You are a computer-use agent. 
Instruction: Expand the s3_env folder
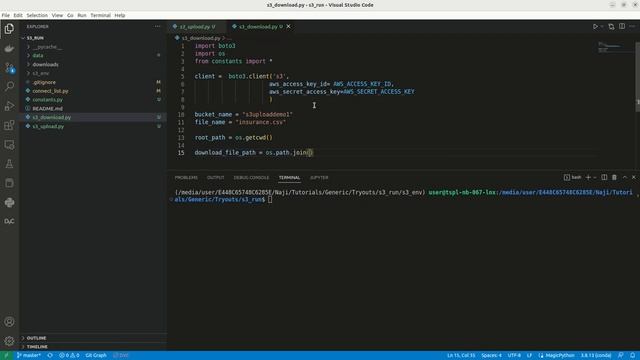pyautogui.click(x=93, y=73)
